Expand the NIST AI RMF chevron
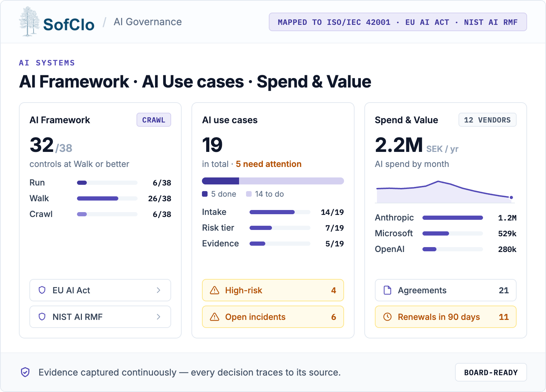The height and width of the screenshot is (392, 546). coord(159,317)
